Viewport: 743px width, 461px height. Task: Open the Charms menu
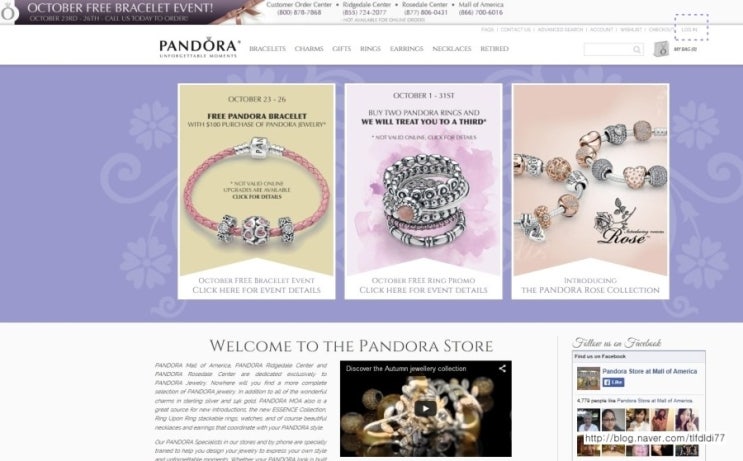point(309,49)
